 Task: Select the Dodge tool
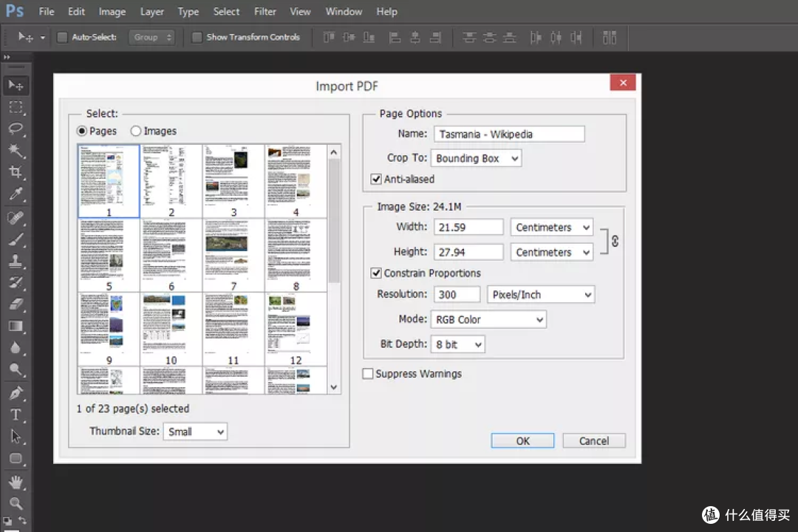pyautogui.click(x=16, y=369)
